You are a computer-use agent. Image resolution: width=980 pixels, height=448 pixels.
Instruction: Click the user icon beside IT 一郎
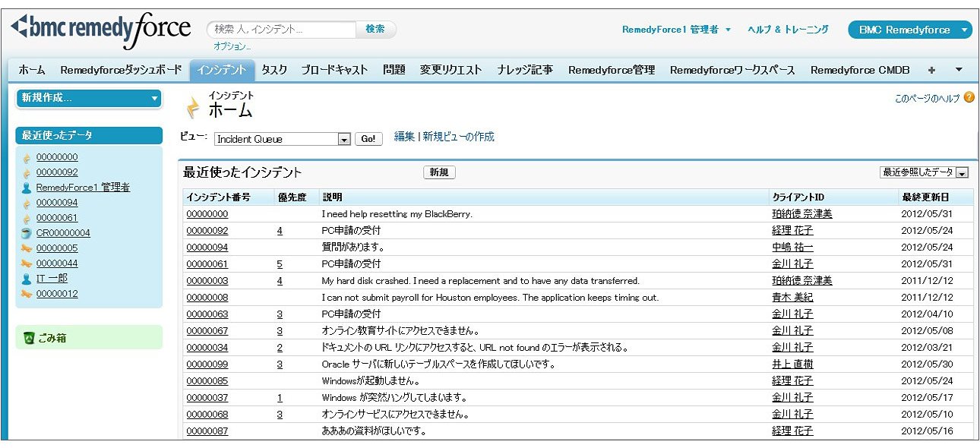27,279
